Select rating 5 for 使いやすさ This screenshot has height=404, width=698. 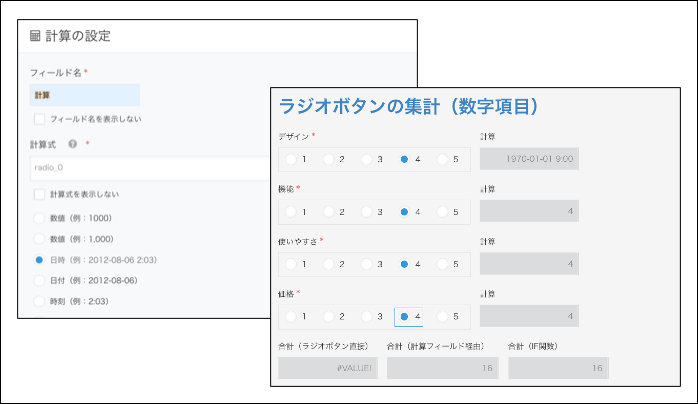(442, 264)
